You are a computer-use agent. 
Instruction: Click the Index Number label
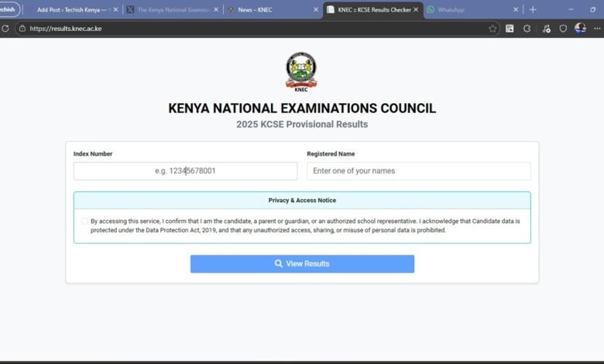(x=93, y=153)
